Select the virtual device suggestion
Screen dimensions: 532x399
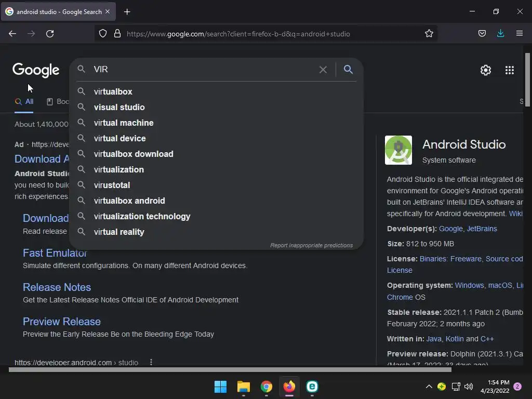tap(216, 138)
